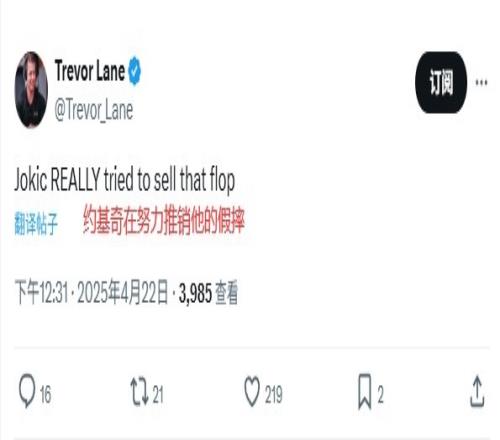This screenshot has width=500, height=440.
Task: Bookmark this post with the bookmark icon
Action: pyautogui.click(x=365, y=391)
